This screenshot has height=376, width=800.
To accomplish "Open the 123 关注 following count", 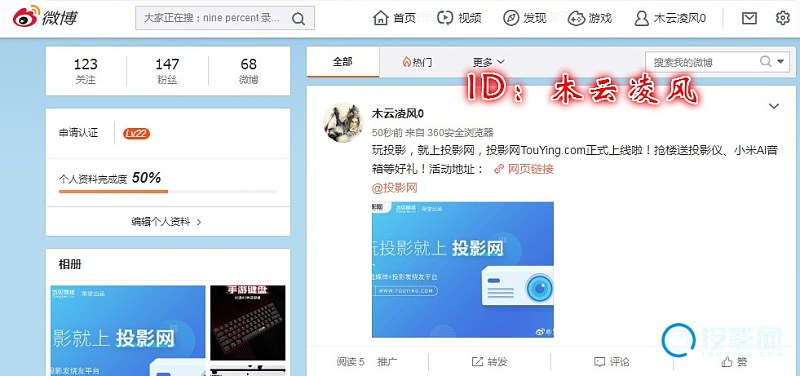I will (86, 71).
